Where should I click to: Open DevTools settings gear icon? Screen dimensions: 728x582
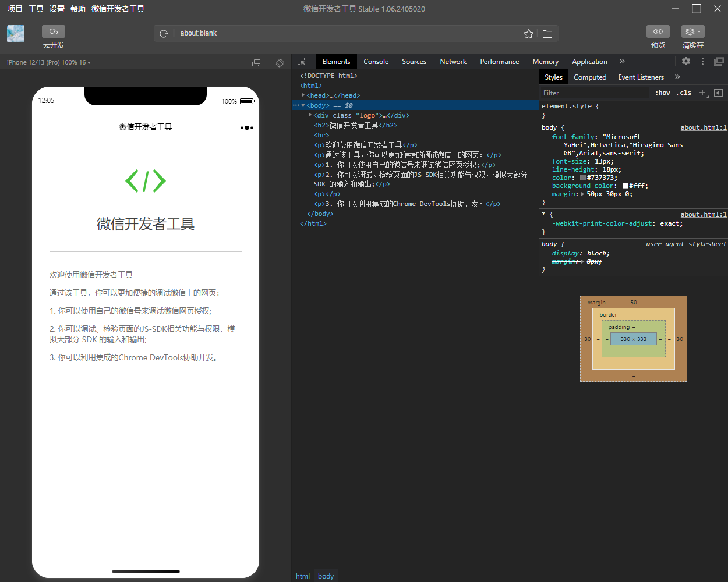tap(686, 61)
